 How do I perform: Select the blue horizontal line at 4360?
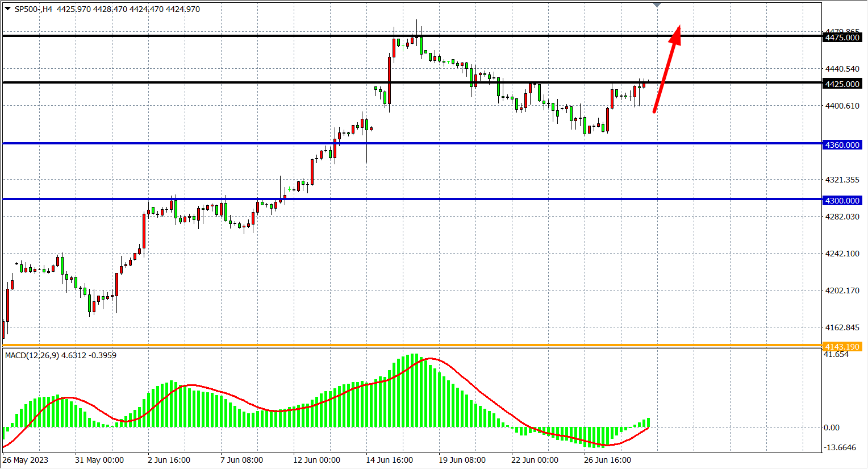point(227,143)
